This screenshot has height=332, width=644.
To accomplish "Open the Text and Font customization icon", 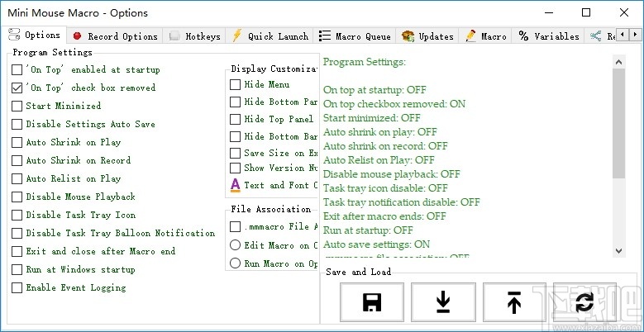I will [x=236, y=185].
